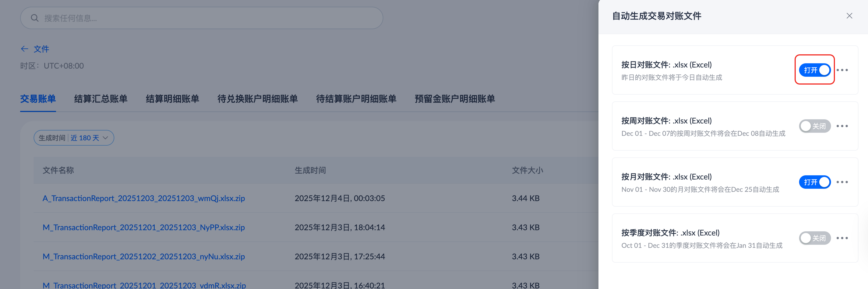The height and width of the screenshot is (289, 868).
Task: Open more options for 按季度对账文件
Action: (x=842, y=238)
